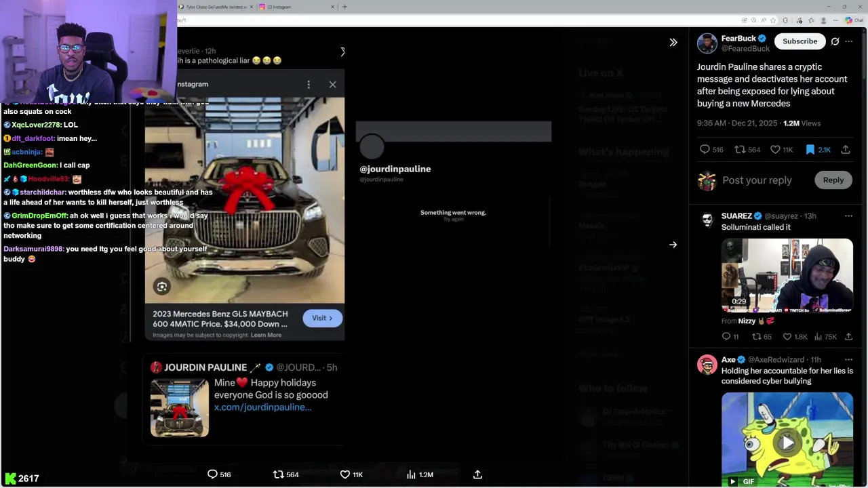Open the 'Learn More' copyright link

266,335
